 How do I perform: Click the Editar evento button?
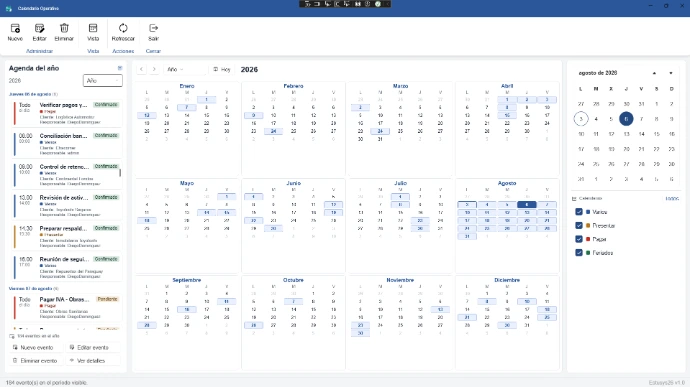(x=92, y=347)
